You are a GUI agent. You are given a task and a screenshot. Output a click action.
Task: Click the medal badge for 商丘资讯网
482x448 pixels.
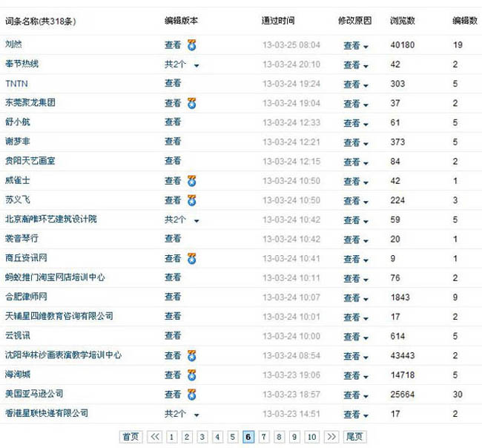click(192, 258)
